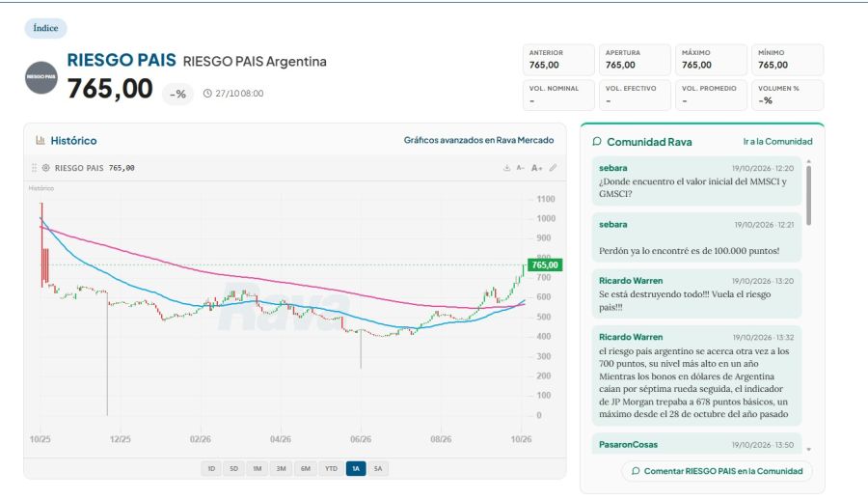Select the 5D time range
This screenshot has width=868, height=500.
click(234, 468)
